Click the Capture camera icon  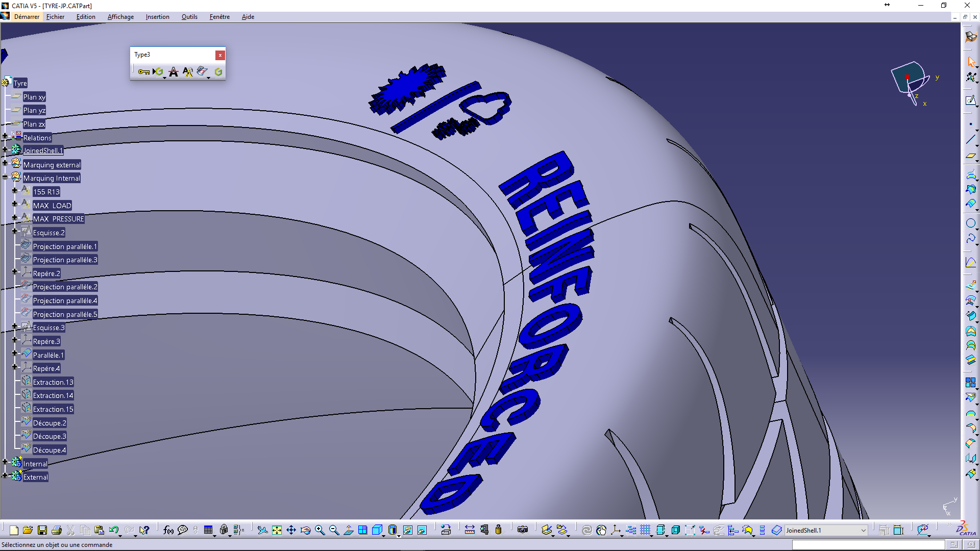pos(522,530)
